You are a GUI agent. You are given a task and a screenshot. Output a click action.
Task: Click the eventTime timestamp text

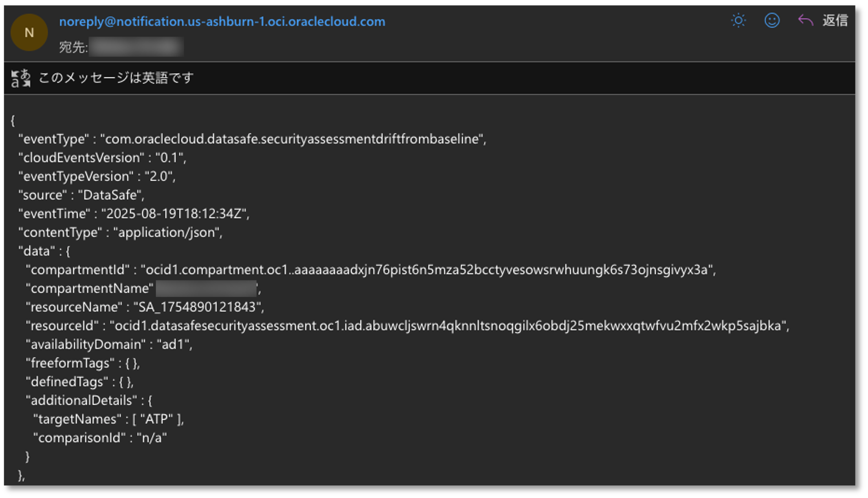tap(175, 213)
